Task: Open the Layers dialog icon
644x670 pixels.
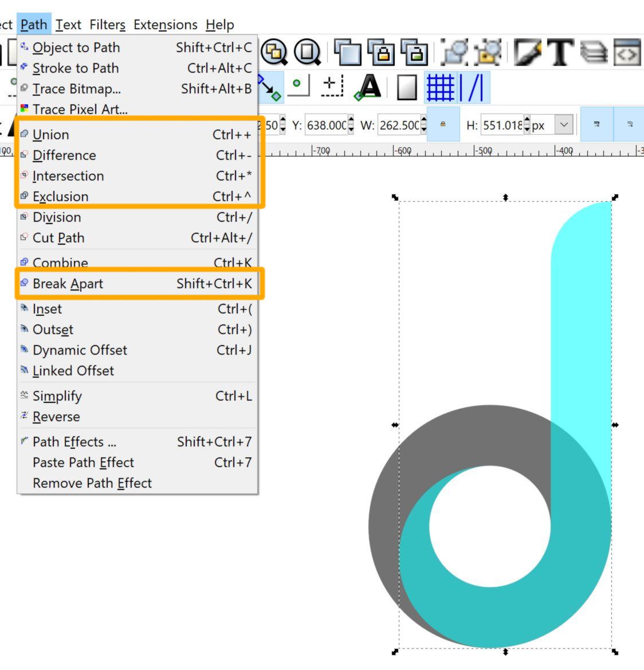Action: [594, 52]
